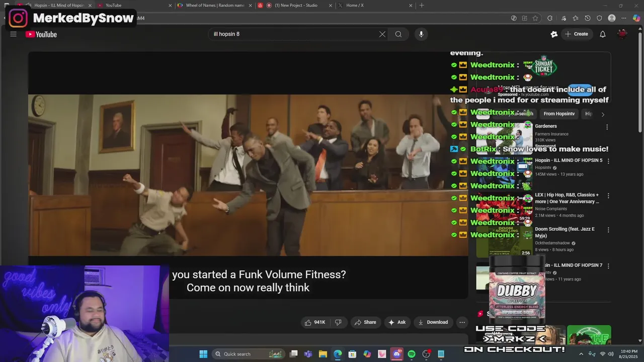
Task: Open options for Gardeners ad
Action: (607, 127)
